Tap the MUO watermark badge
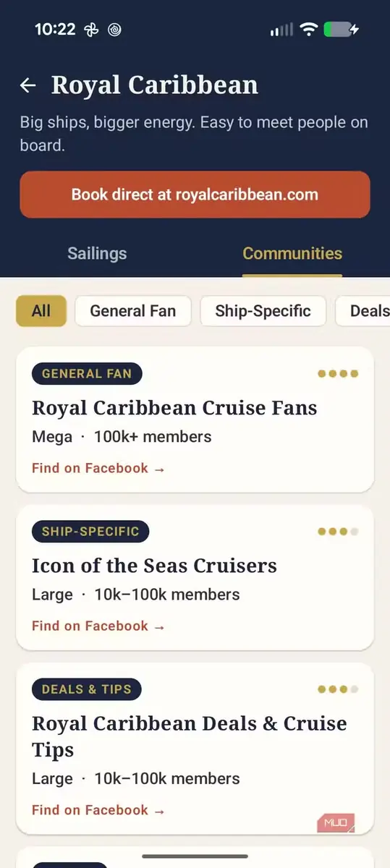The image size is (390, 868). (336, 823)
